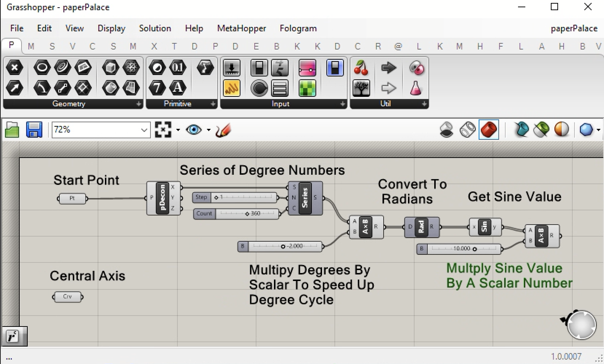Select the Integer 7 parameter icon
Image resolution: width=604 pixels, height=364 pixels.
click(x=157, y=88)
